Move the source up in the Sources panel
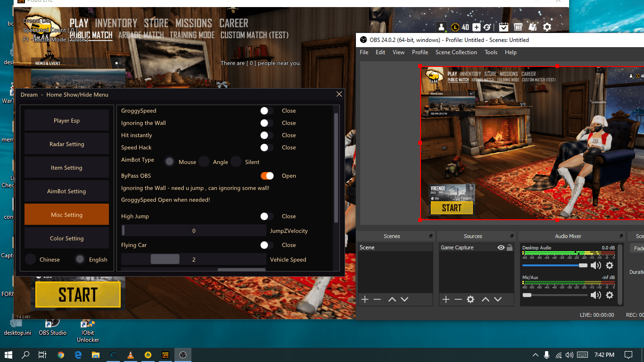The width and height of the screenshot is (644, 362). (485, 299)
